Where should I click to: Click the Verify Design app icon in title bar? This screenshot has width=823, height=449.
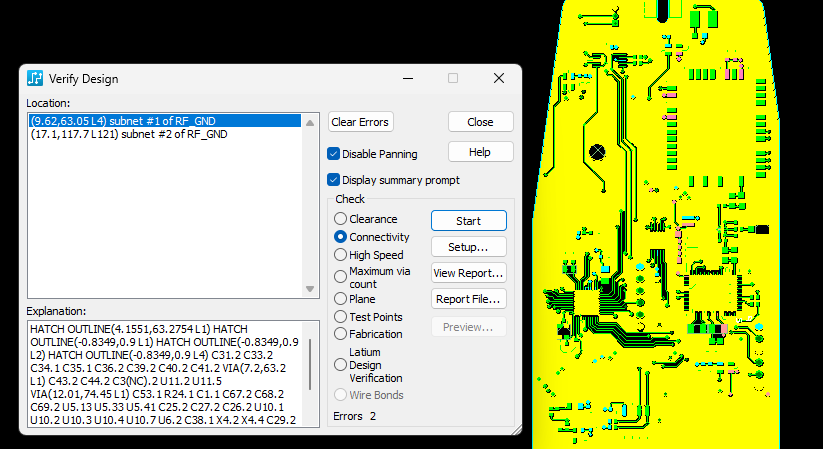click(35, 78)
